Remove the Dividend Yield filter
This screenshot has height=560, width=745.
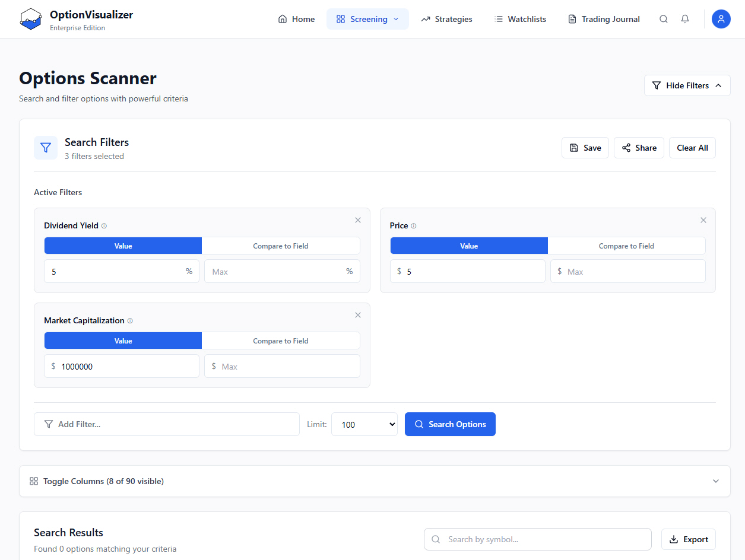point(358,220)
